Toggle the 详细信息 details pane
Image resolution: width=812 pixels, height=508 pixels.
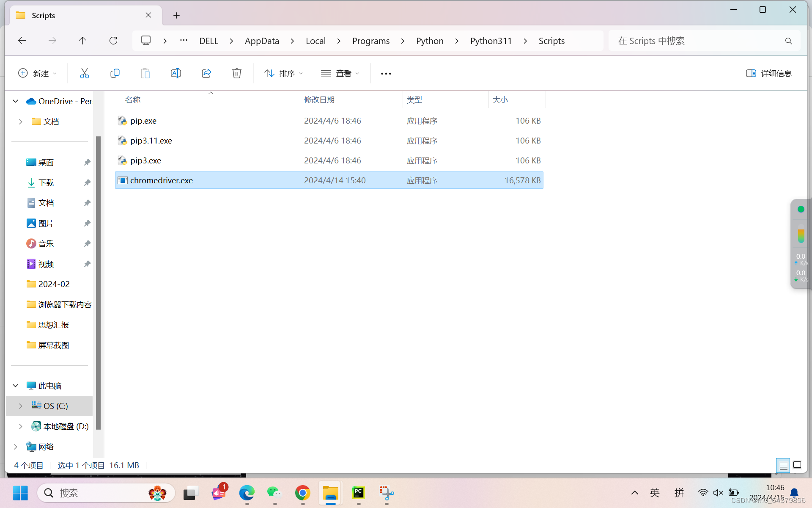[769, 73]
